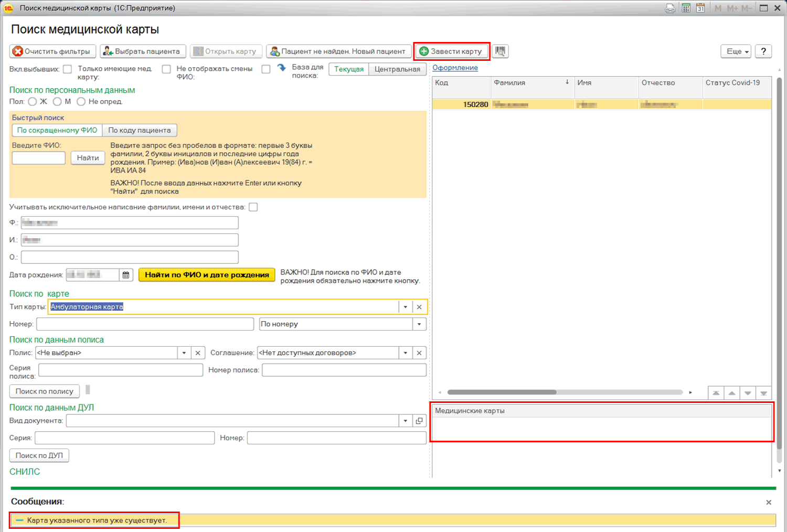Click the patient list horizontal scrollbar
The image size is (787, 532).
coord(502,392)
